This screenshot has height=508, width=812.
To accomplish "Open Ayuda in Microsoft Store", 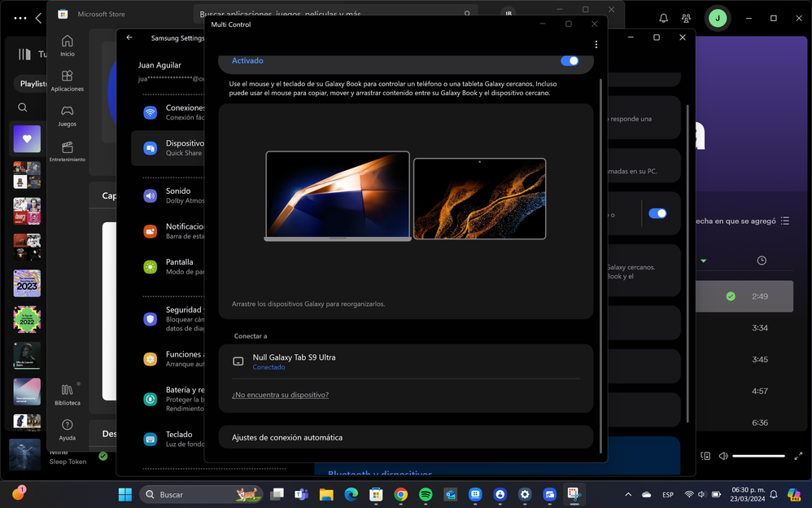I will pyautogui.click(x=68, y=430).
